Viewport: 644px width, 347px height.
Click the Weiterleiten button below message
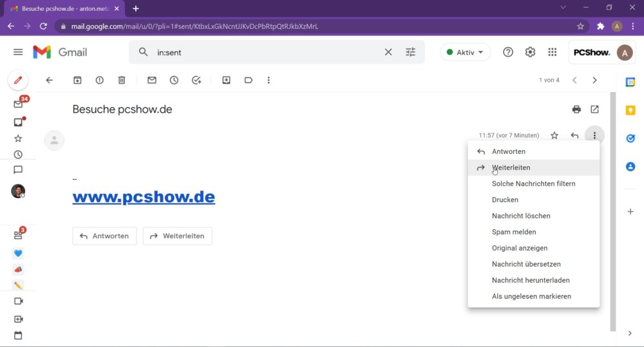tap(178, 236)
